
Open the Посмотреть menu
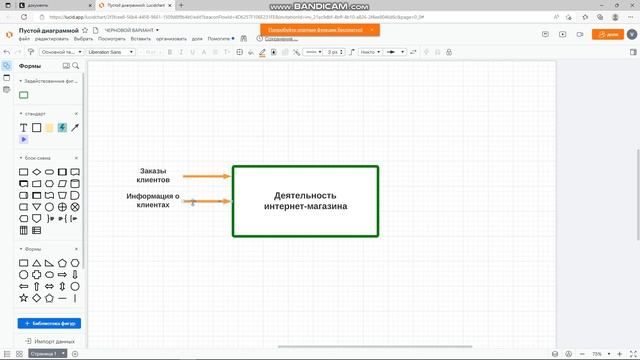[111, 39]
